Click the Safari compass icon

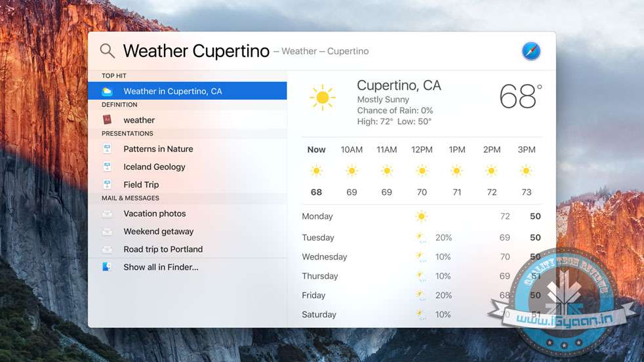531,51
